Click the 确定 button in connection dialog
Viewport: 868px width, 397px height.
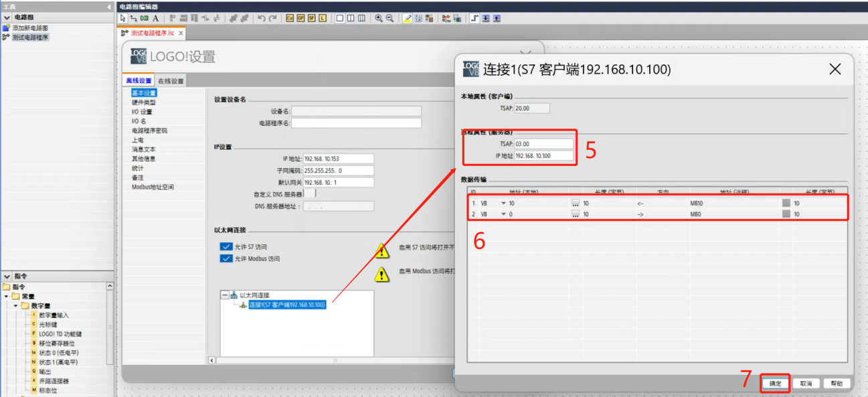775,384
